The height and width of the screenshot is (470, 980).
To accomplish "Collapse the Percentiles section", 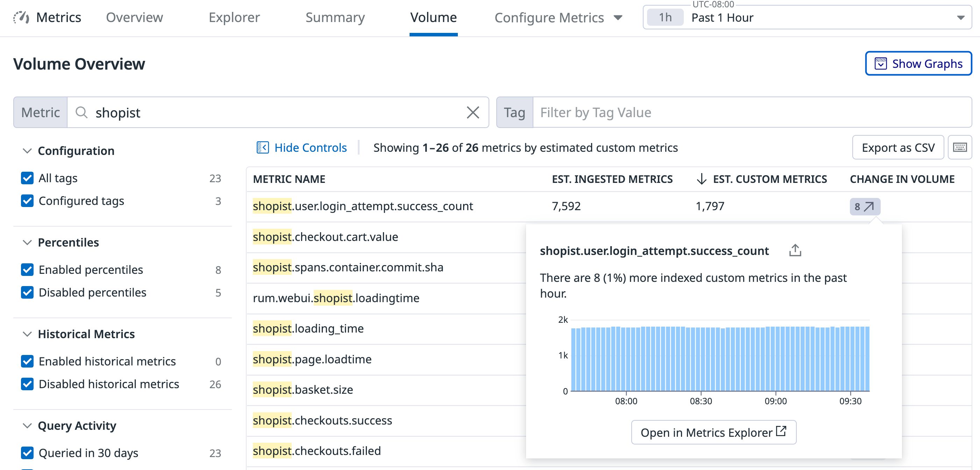I will coord(27,243).
